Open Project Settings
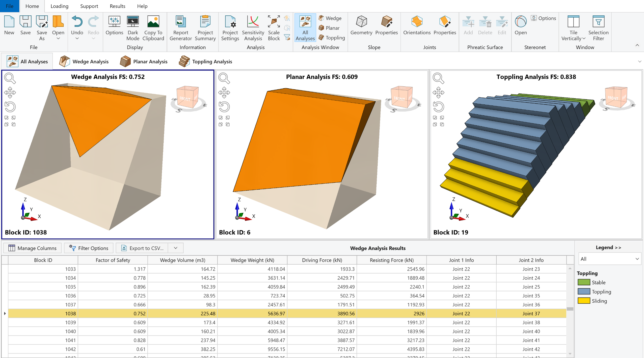Image resolution: width=644 pixels, height=358 pixels. click(x=230, y=28)
